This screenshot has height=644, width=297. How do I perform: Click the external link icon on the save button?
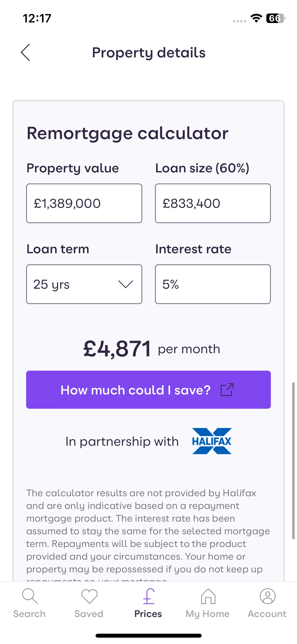pos(227,390)
